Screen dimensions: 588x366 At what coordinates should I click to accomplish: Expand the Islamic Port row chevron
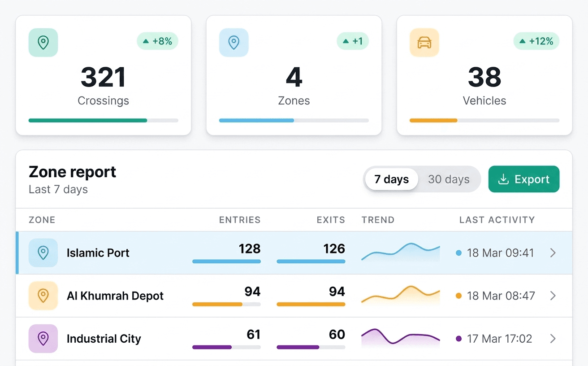(553, 253)
